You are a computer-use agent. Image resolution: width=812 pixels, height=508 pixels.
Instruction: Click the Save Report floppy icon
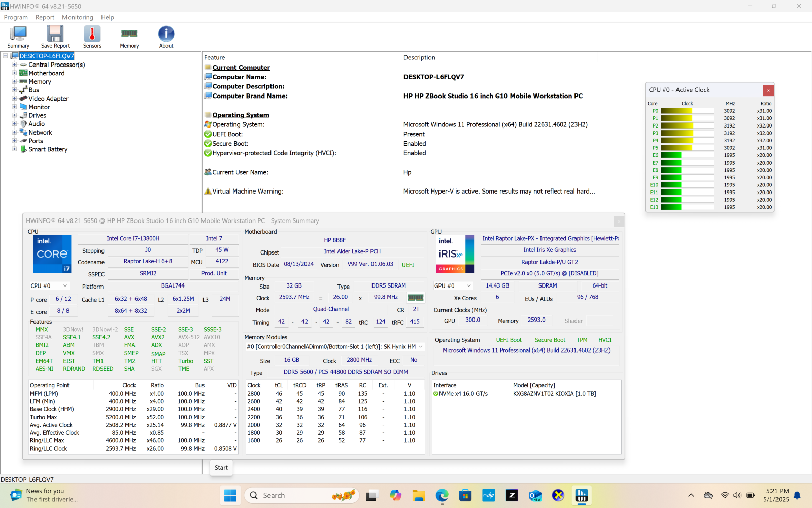[55, 37]
